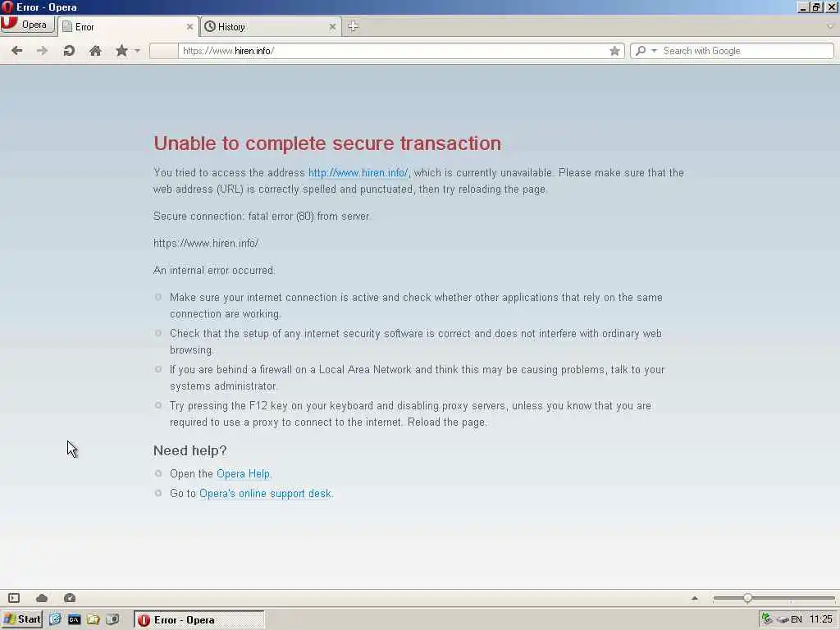840x630 pixels.
Task: Open the Opera Help link
Action: (243, 474)
